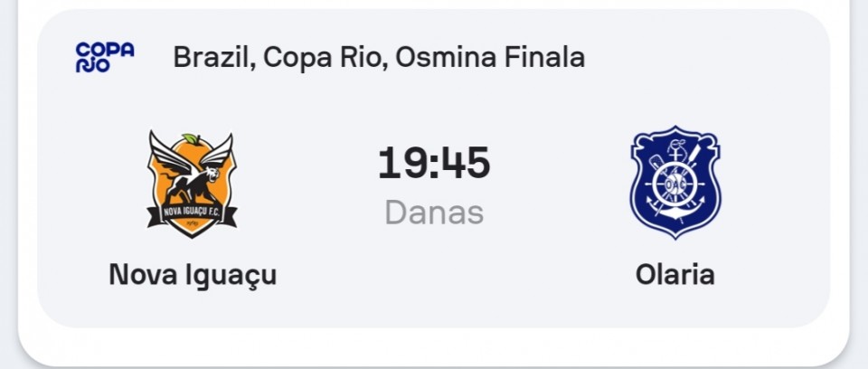Select the Olaria team name
Image resolution: width=868 pixels, height=369 pixels.
point(675,274)
